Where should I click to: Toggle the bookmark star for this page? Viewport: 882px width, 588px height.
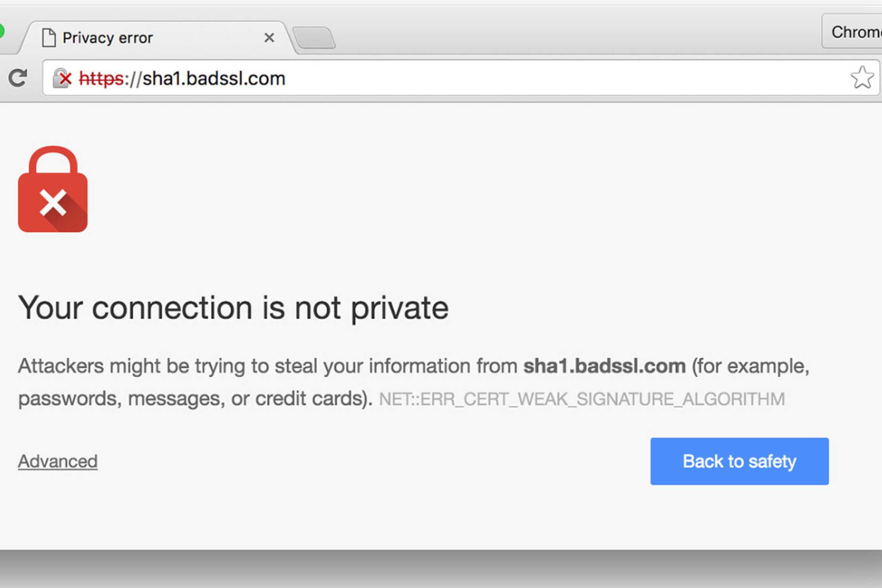pos(862,78)
